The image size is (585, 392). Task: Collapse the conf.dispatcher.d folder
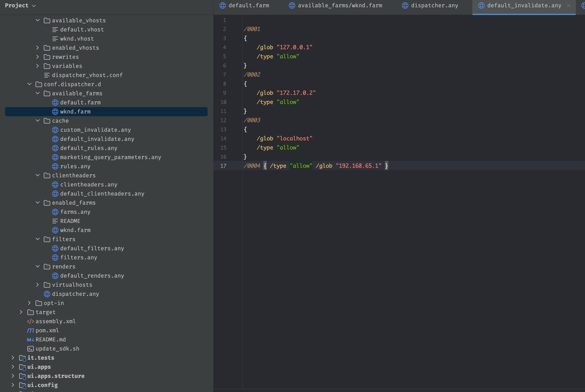[29, 84]
